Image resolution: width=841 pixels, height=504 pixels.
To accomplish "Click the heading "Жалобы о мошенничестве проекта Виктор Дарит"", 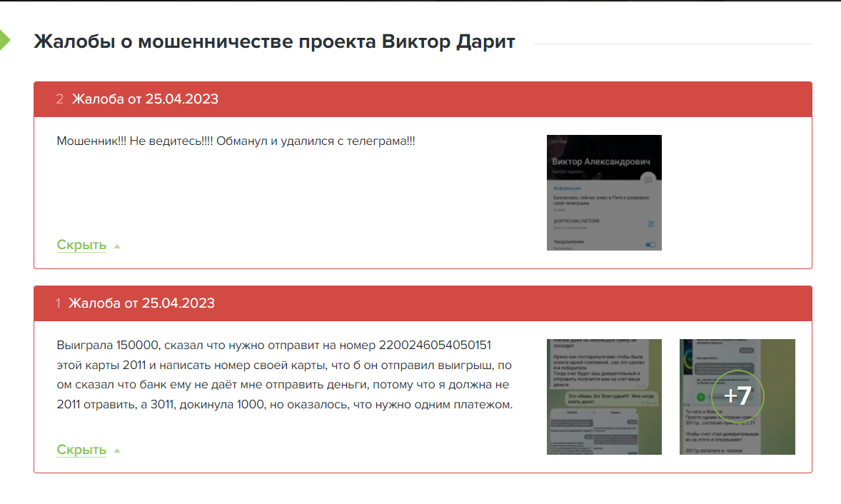I will click(274, 41).
